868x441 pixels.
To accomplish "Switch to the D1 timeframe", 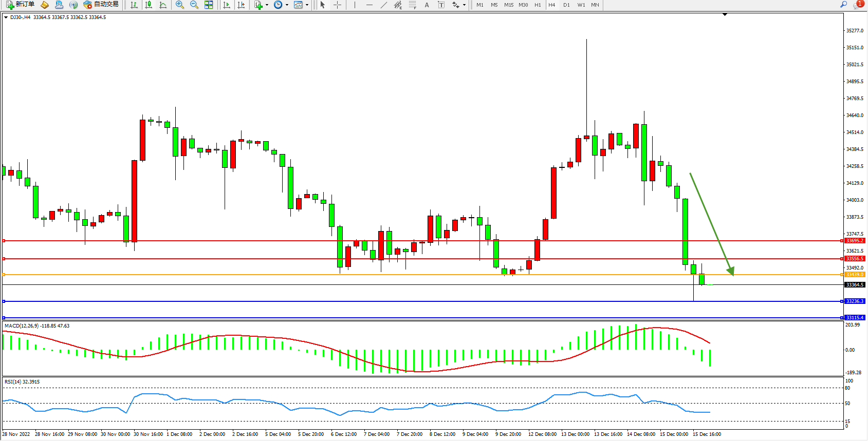I will click(x=566, y=5).
